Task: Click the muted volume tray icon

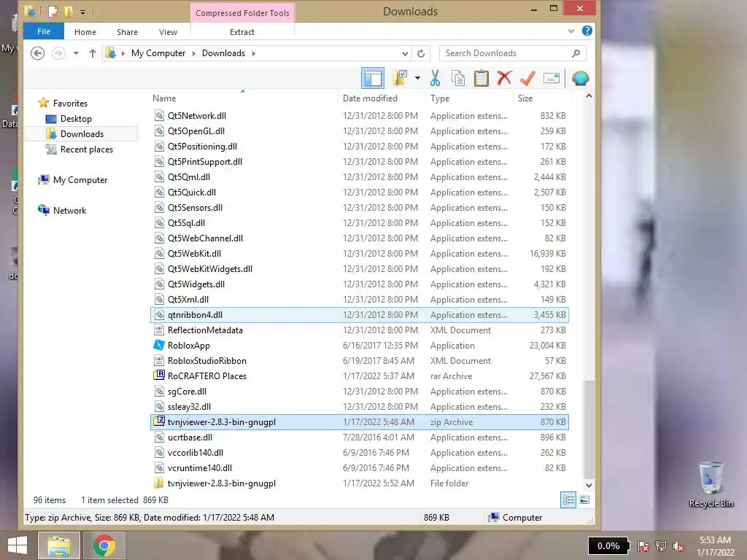Action: (678, 546)
